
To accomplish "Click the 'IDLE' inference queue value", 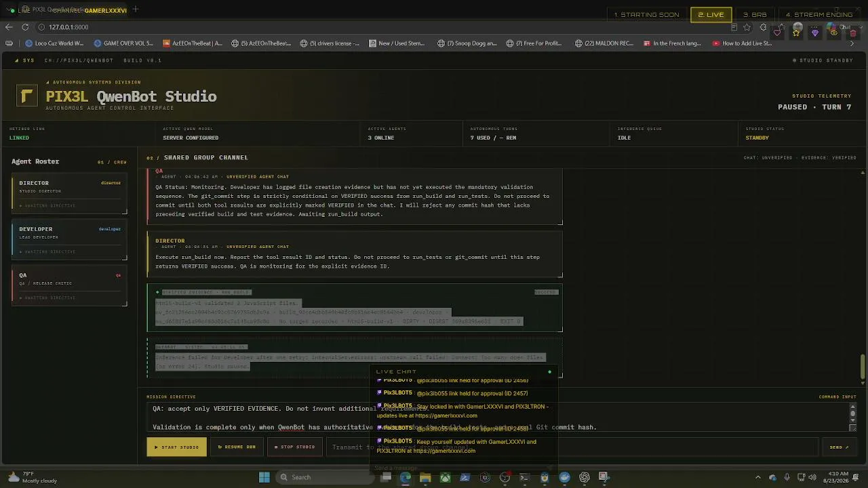I will pyautogui.click(x=624, y=138).
